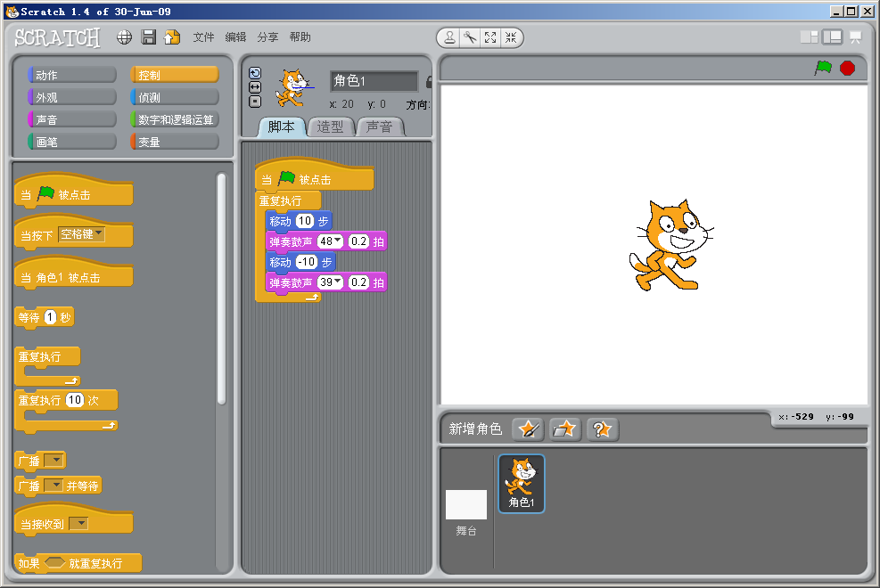Click the SCRATCH logo

[x=57, y=37]
